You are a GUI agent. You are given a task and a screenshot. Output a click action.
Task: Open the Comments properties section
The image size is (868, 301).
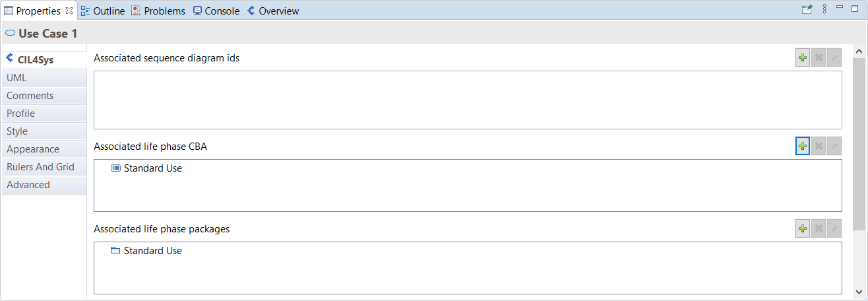pyautogui.click(x=44, y=96)
